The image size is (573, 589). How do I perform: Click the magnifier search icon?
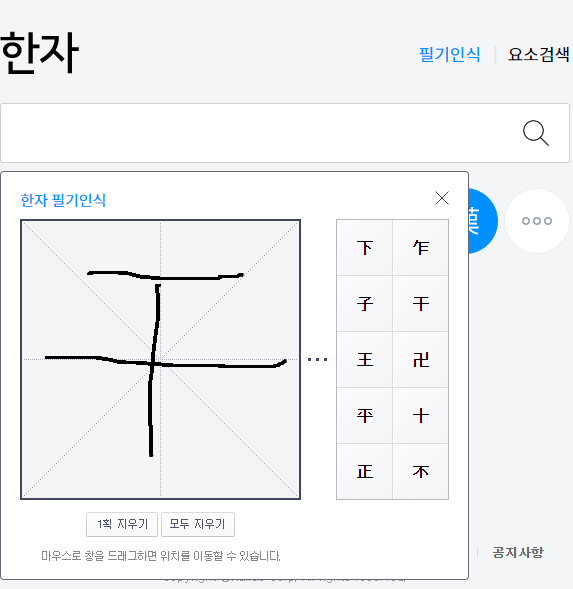click(536, 133)
